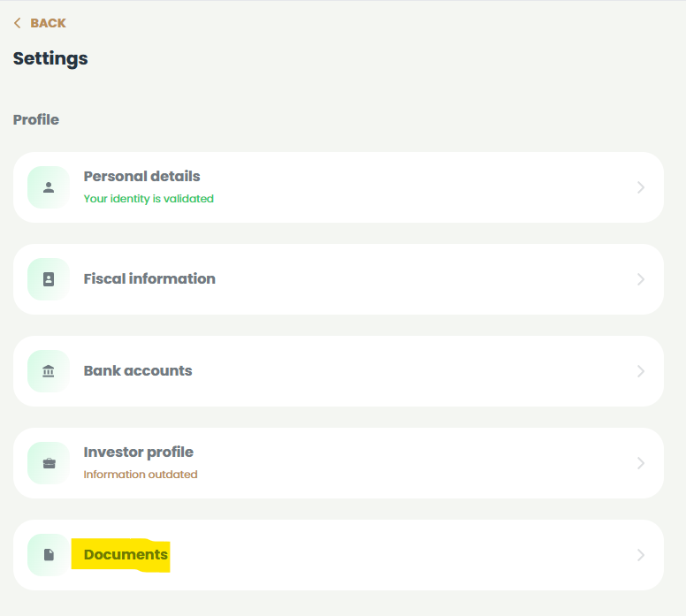Screen dimensions: 686x616
Task: Select the Investor profile title text
Action: (x=138, y=452)
